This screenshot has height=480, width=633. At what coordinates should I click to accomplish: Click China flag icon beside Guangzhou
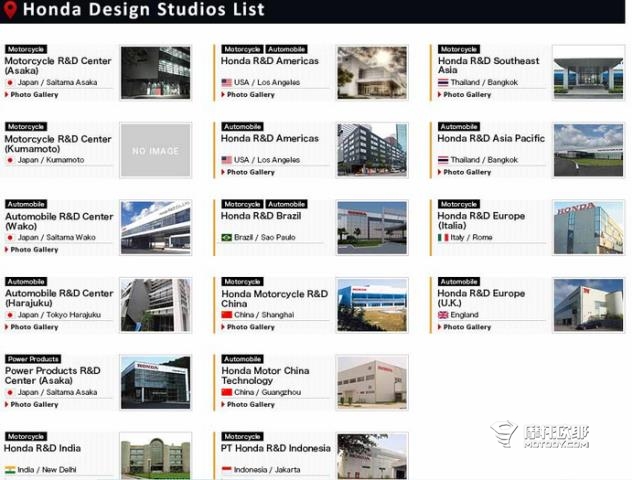point(226,392)
